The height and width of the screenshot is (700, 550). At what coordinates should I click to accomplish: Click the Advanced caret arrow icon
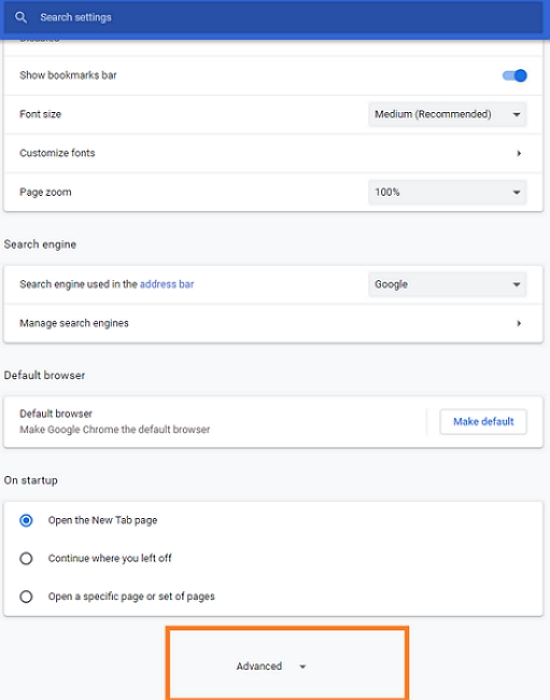coord(303,667)
